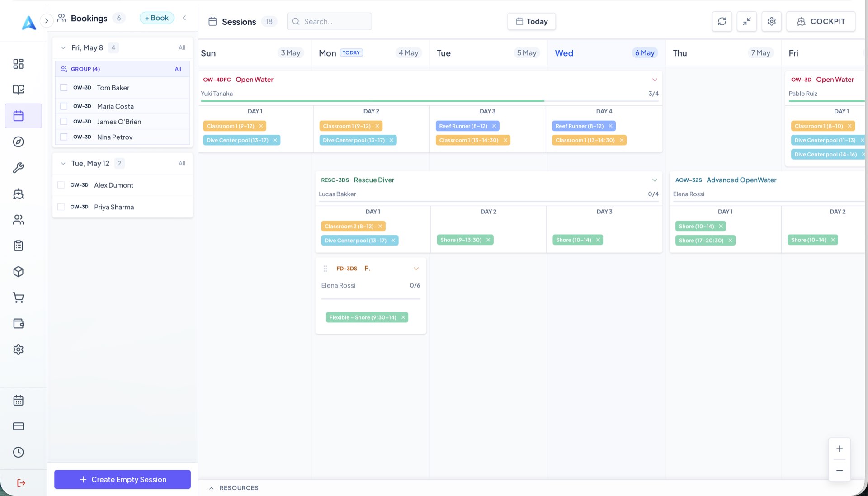The image size is (868, 496).
Task: Select the Mon 4 May column header
Action: click(x=370, y=53)
